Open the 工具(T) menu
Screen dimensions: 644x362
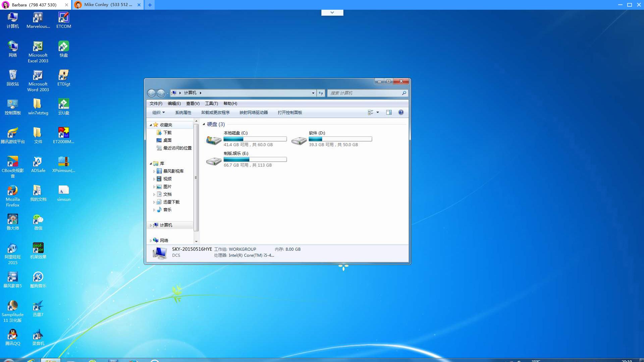click(211, 103)
